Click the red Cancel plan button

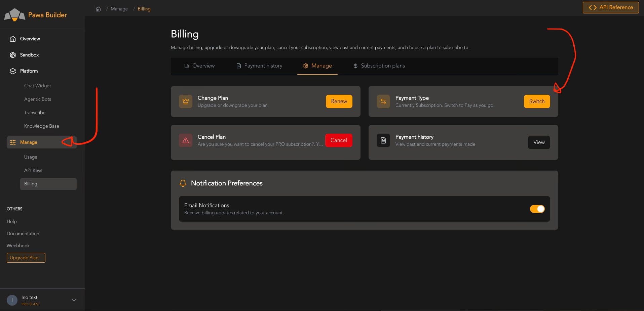[x=339, y=140]
